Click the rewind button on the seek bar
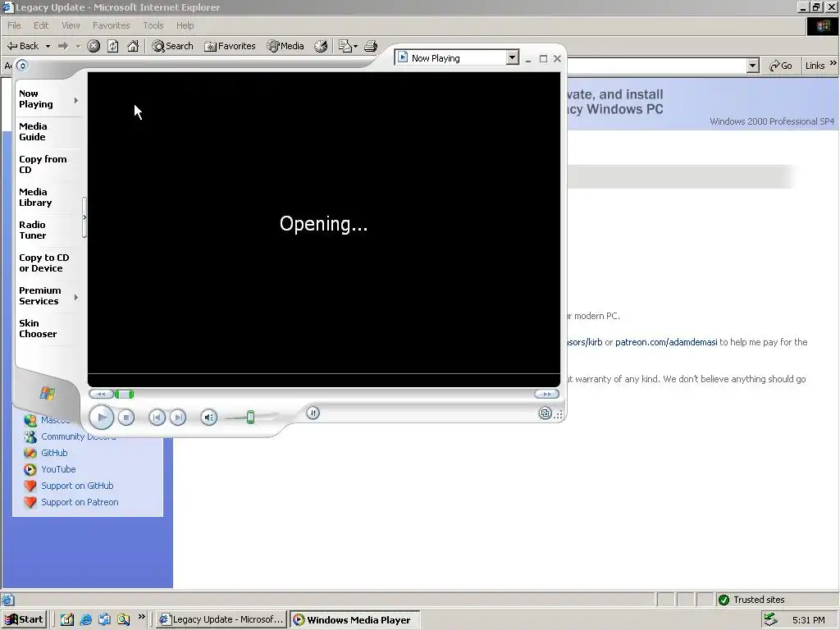 (101, 395)
